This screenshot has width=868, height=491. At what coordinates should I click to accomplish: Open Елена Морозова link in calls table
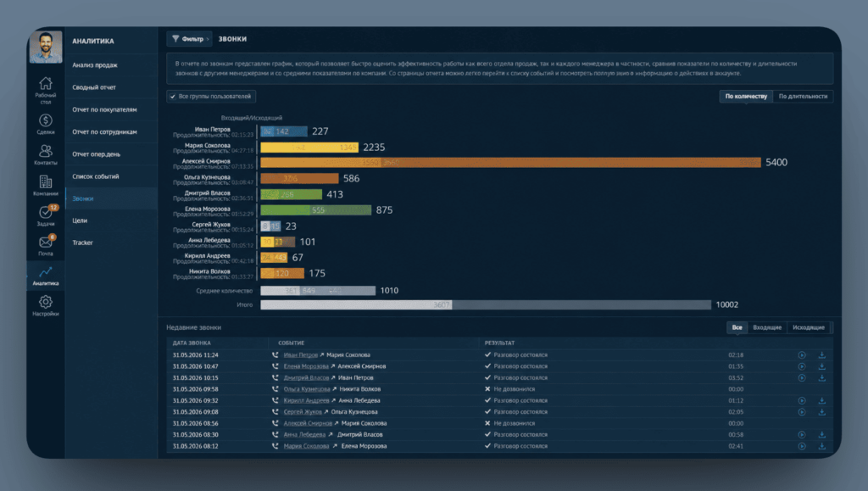point(306,366)
